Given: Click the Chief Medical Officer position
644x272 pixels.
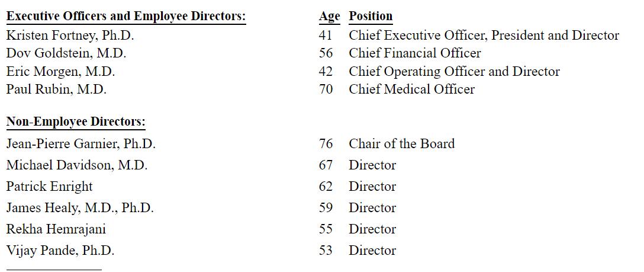Looking at the screenshot, I should coord(411,89).
